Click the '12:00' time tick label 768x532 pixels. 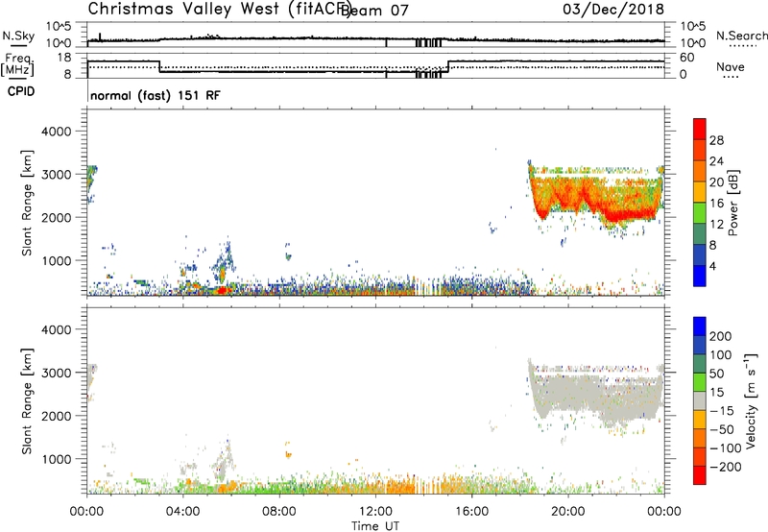(375, 512)
